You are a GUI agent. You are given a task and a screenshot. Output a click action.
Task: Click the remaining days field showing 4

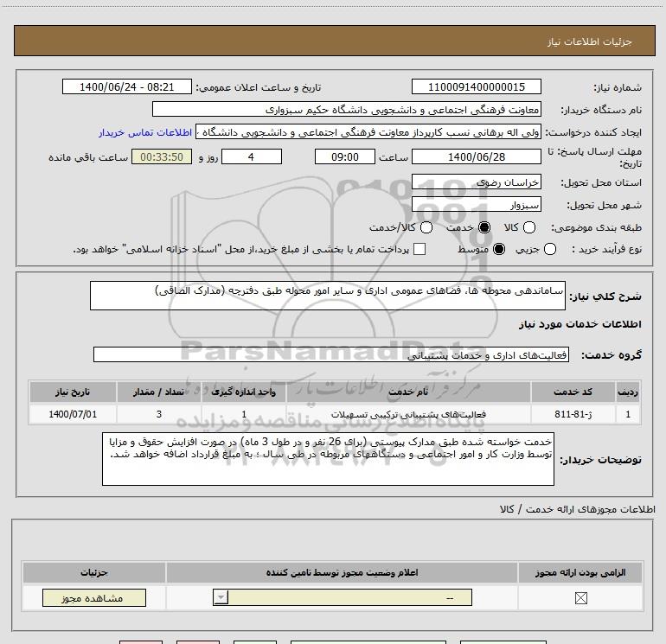pos(252,156)
